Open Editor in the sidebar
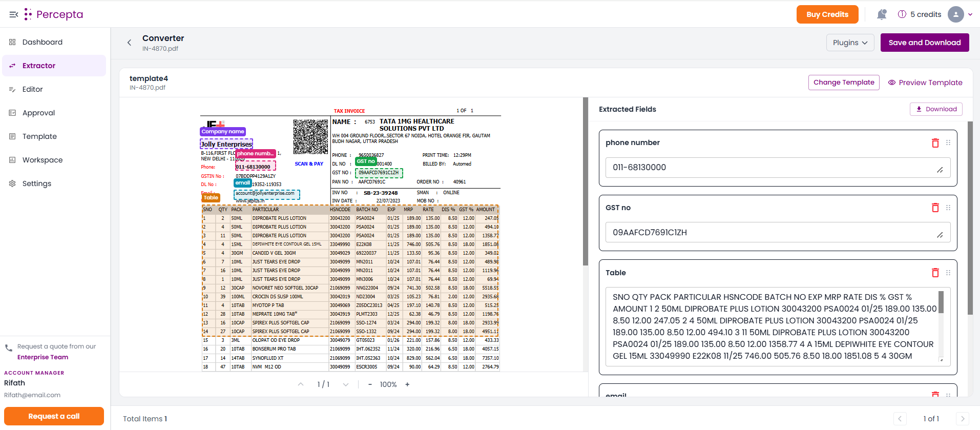The width and height of the screenshot is (980, 430). point(54,89)
